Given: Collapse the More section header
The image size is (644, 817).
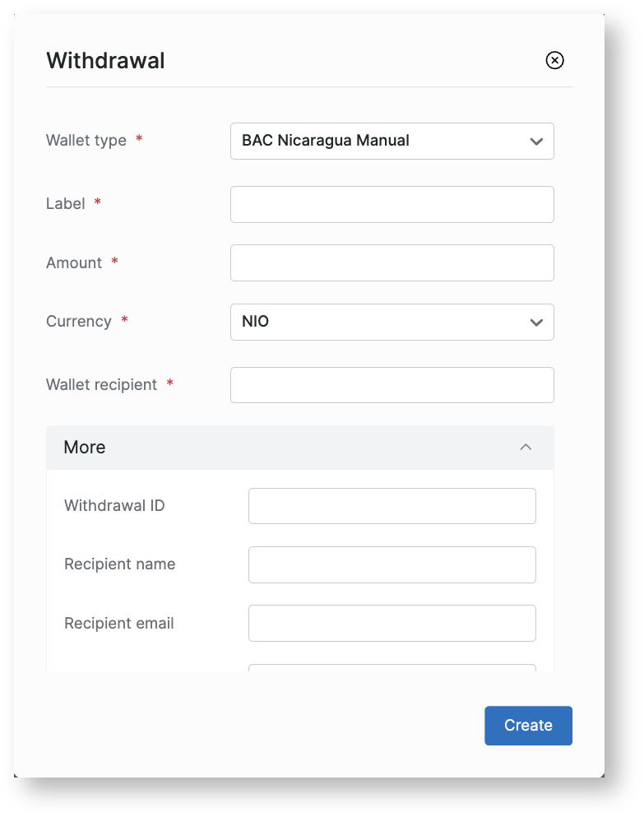Looking at the screenshot, I should [299, 448].
